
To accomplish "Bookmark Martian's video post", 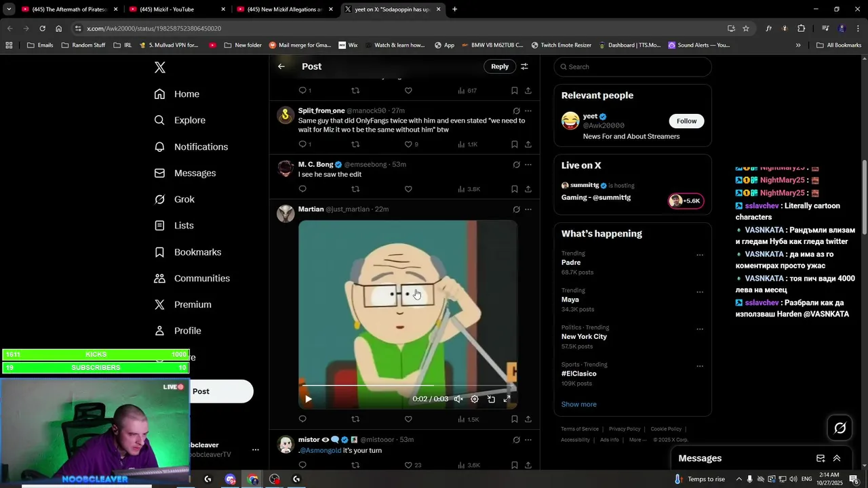I will (515, 420).
